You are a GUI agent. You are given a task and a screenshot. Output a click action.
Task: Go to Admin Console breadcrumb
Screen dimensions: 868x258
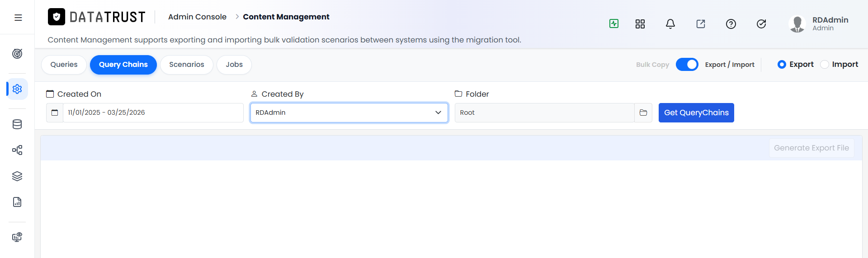[197, 17]
